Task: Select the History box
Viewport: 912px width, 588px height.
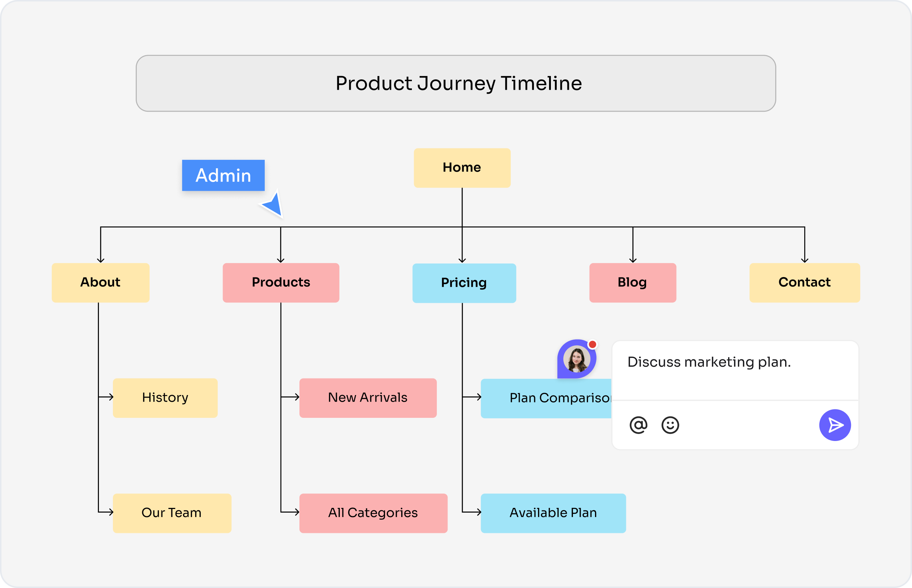Action: pyautogui.click(x=165, y=398)
